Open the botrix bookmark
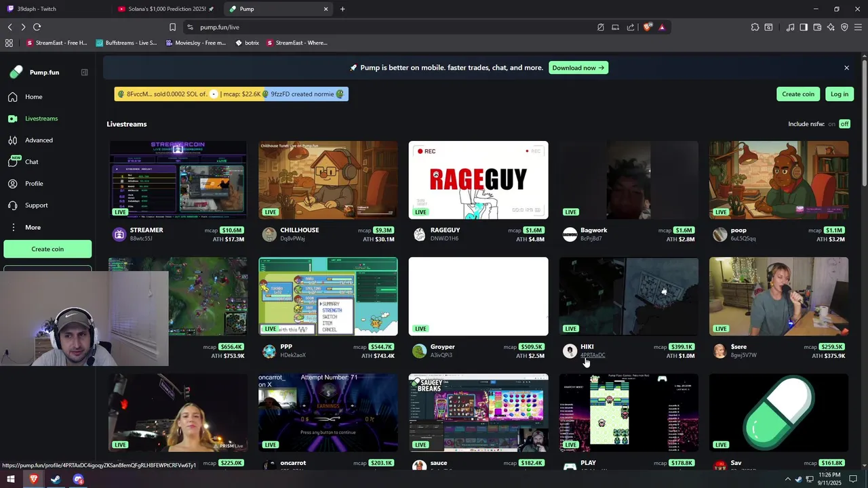Screen dimensions: 868x488 247,43
